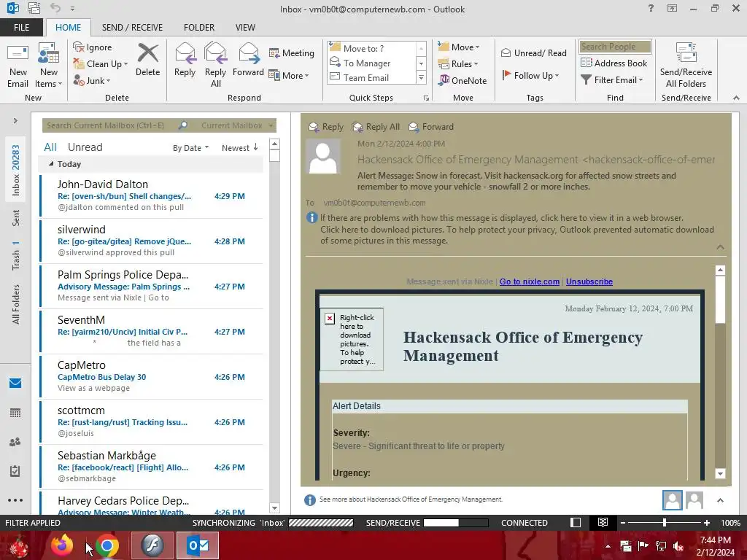Click the Unsubscribe link
Screen dimensions: 747x560
(589, 281)
